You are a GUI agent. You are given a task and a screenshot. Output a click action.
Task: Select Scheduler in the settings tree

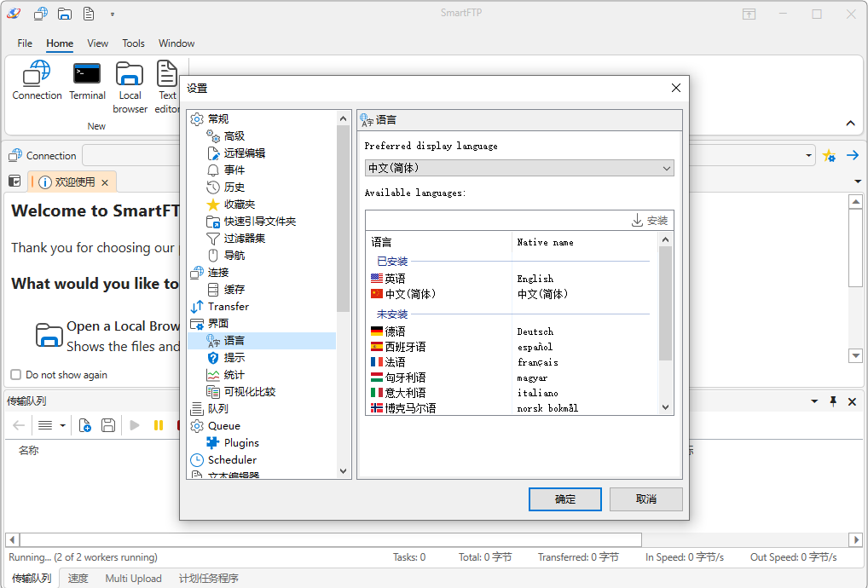[232, 459]
